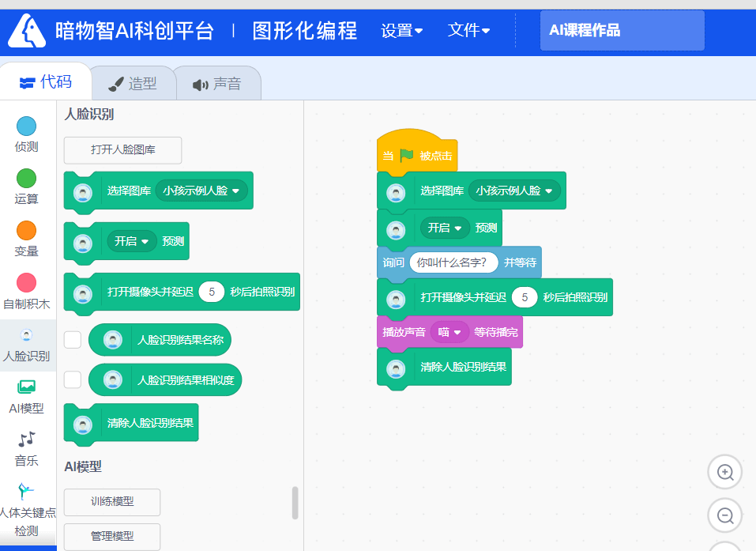The height and width of the screenshot is (551, 756).
Task: Click 询问 并等待 block label
Action: [x=459, y=262]
